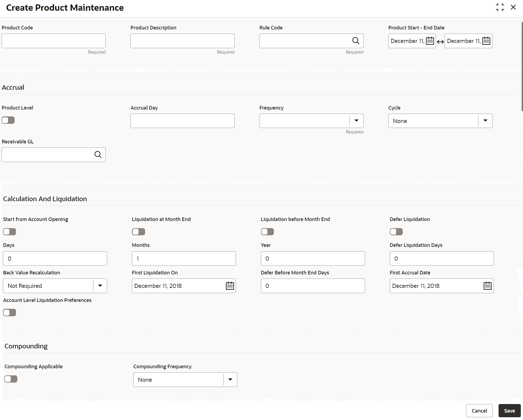Expand the Frequency dropdown

pyautogui.click(x=356, y=121)
